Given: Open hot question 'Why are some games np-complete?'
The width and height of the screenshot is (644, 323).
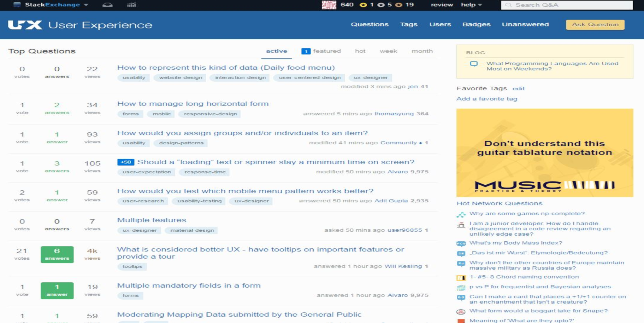Looking at the screenshot, I should click(527, 214).
